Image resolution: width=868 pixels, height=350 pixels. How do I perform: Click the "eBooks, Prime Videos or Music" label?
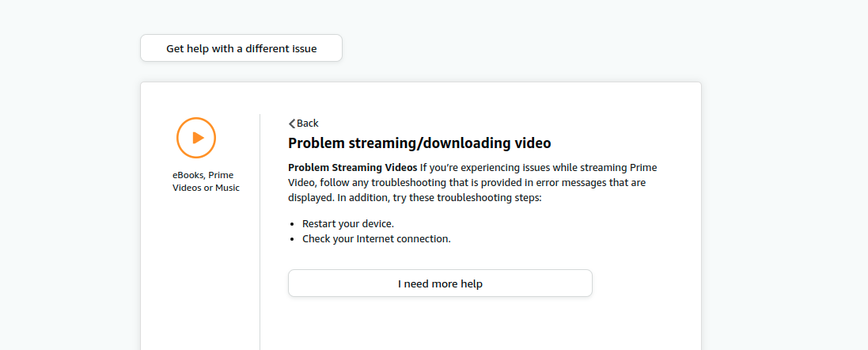(206, 181)
